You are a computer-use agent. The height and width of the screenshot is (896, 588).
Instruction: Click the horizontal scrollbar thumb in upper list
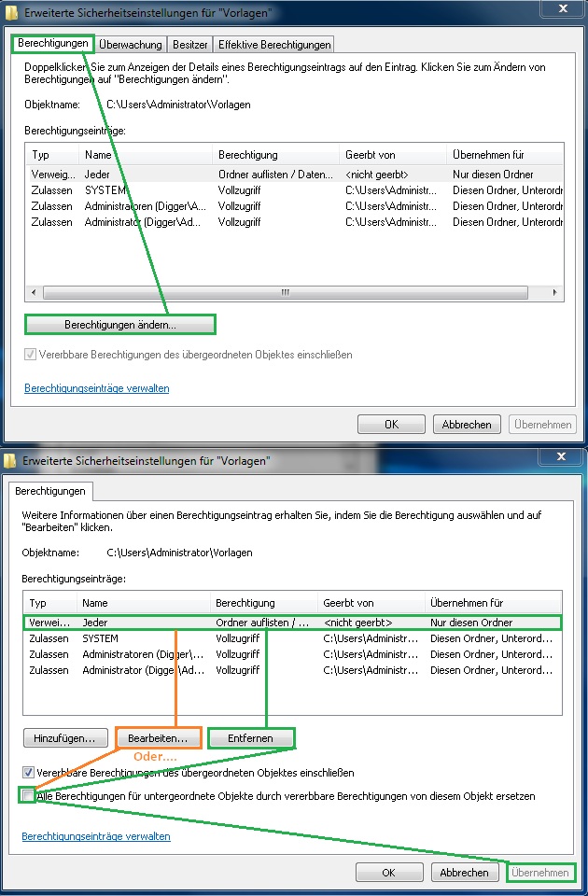pos(286,292)
